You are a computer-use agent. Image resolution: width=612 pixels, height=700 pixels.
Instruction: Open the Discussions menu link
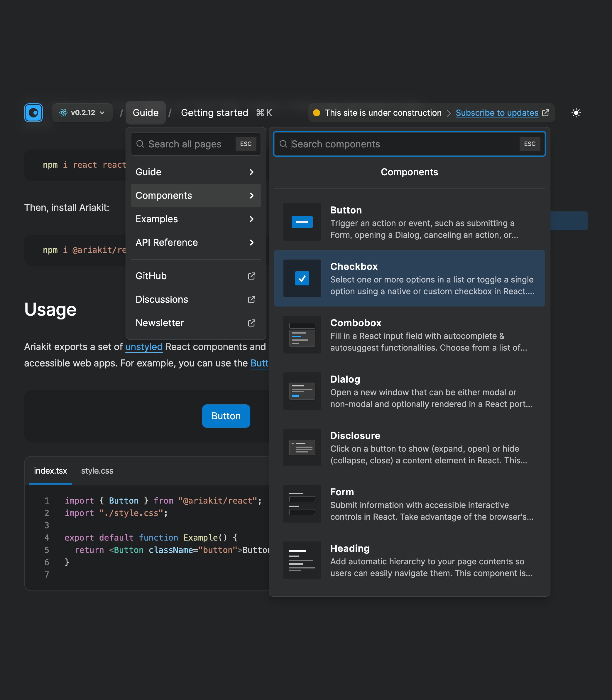click(196, 300)
